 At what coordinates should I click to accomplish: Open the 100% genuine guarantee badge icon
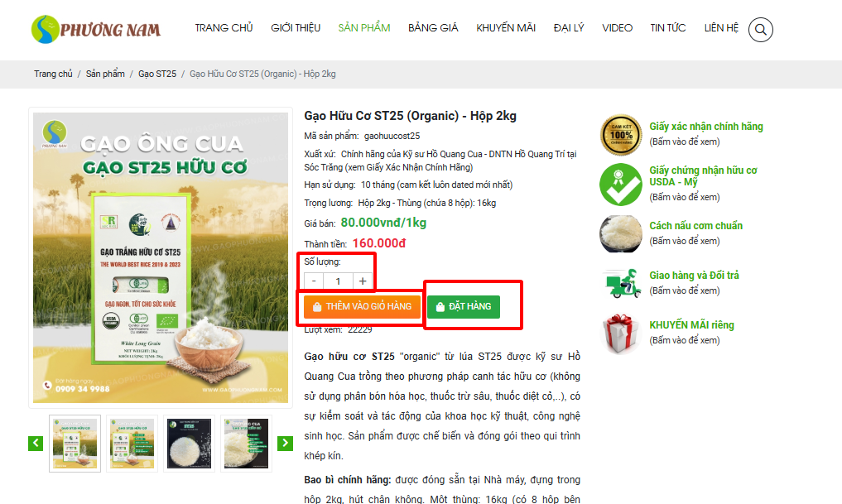(621, 135)
